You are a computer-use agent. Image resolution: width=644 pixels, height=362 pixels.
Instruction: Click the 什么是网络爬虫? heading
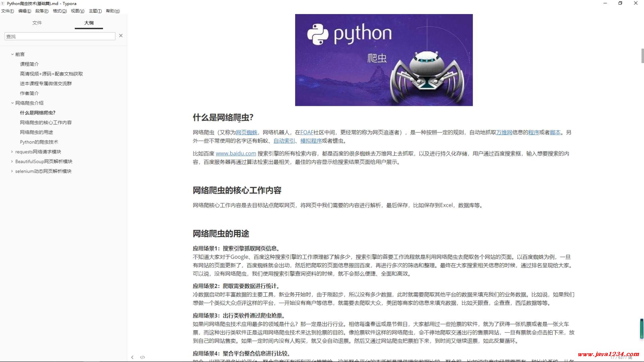coord(223,117)
